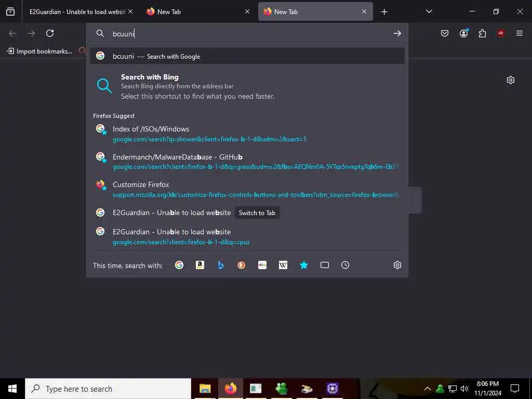Click the Type here to search box

point(108,389)
